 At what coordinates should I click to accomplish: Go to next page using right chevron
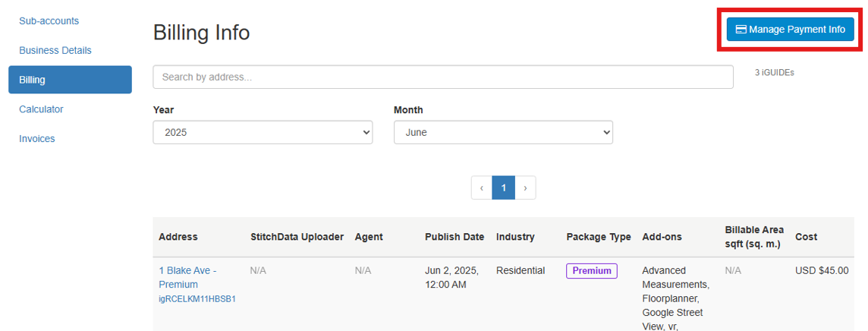[525, 188]
